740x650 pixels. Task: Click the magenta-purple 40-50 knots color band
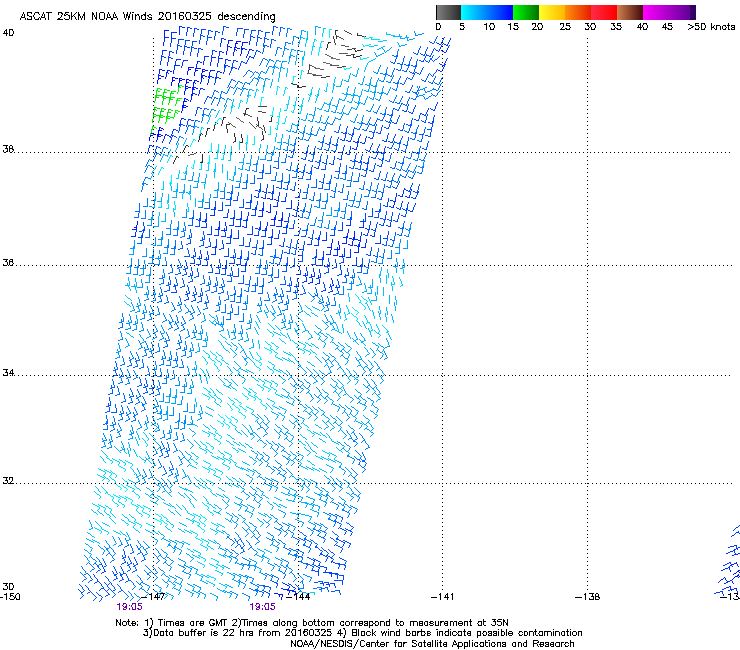669,12
